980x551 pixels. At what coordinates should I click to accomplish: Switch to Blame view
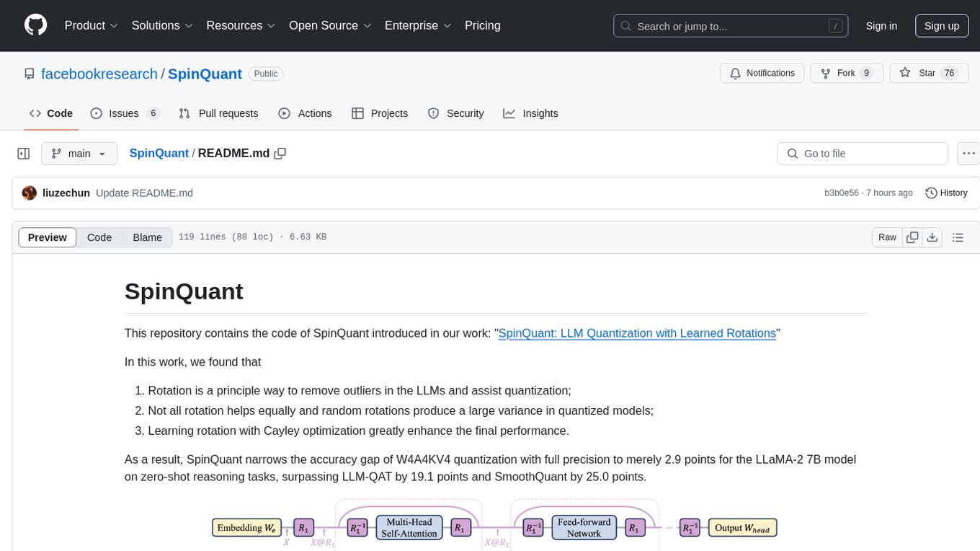point(147,237)
